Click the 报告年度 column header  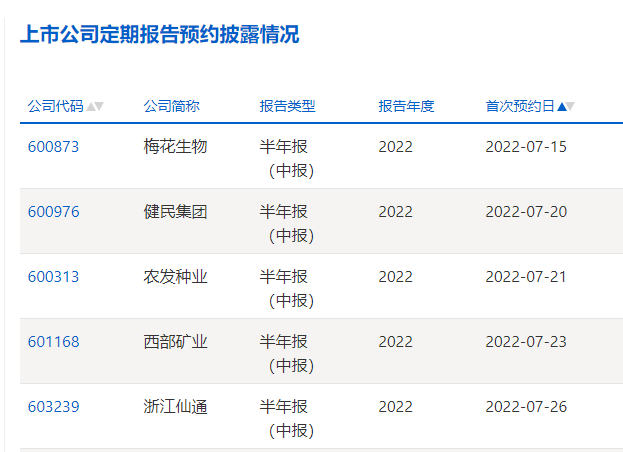(x=406, y=106)
